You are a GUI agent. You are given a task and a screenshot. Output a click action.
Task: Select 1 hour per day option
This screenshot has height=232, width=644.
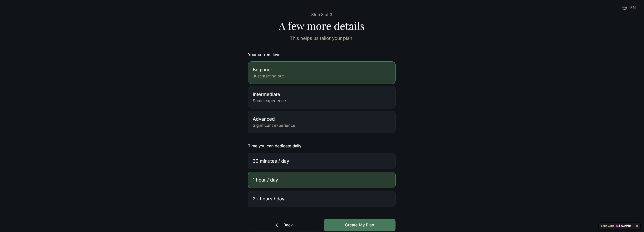click(x=322, y=180)
